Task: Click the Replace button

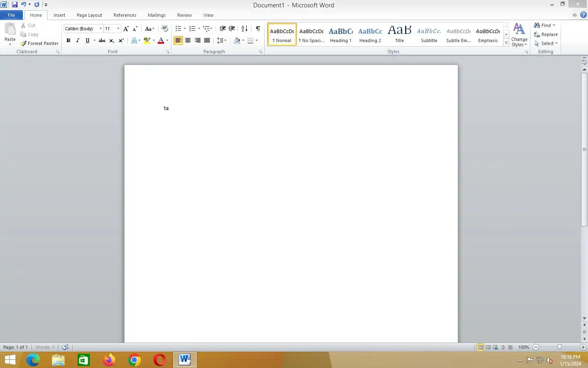Action: [x=546, y=34]
